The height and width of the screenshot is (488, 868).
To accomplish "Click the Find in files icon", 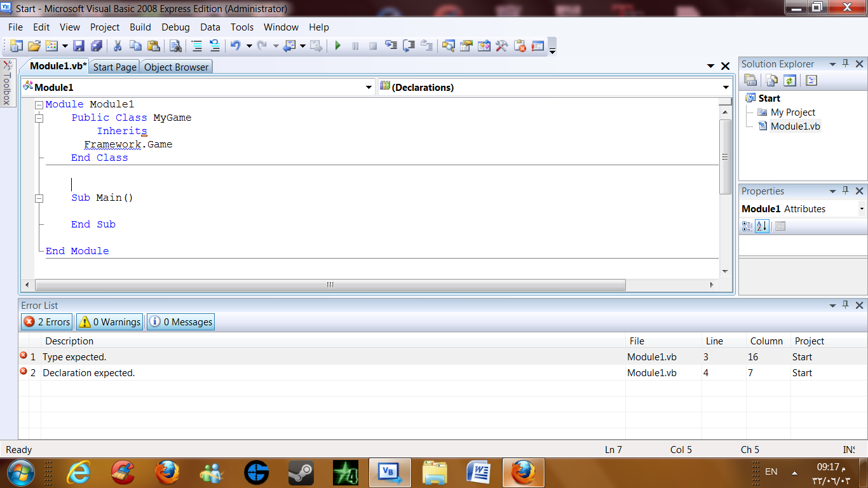I will point(176,46).
